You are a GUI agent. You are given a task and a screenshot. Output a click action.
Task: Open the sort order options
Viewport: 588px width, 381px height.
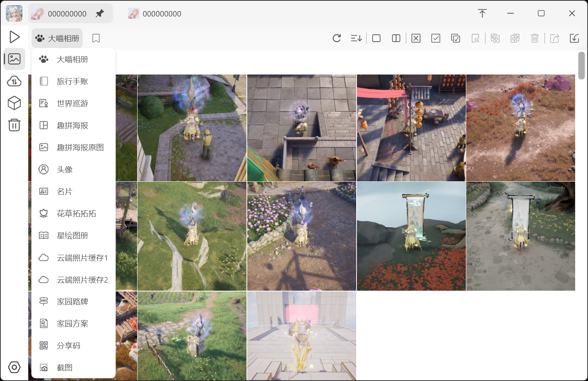[356, 38]
